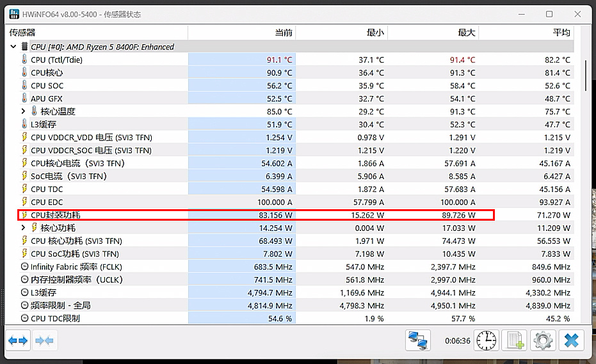596x364 pixels.
Task: Click the maximum value 89.726 W
Action: tap(458, 215)
